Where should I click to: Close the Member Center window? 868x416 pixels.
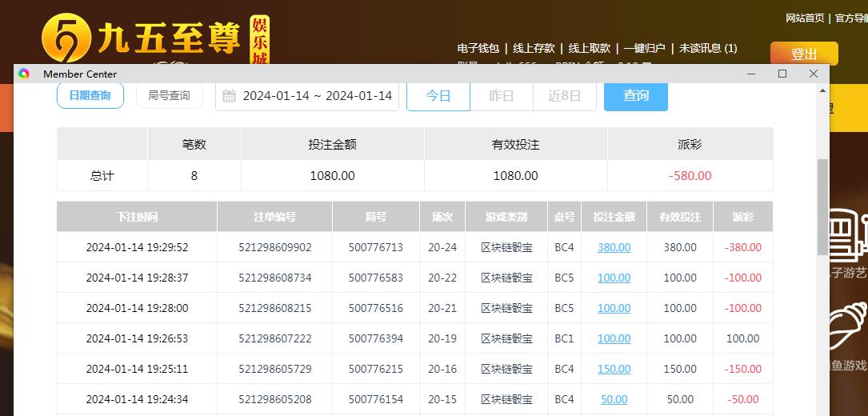click(x=813, y=74)
